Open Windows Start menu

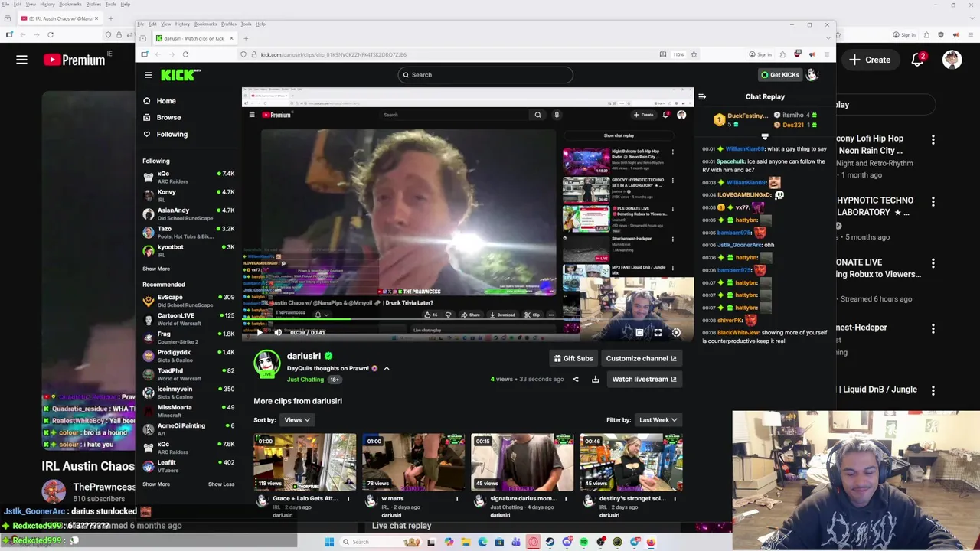pos(329,542)
